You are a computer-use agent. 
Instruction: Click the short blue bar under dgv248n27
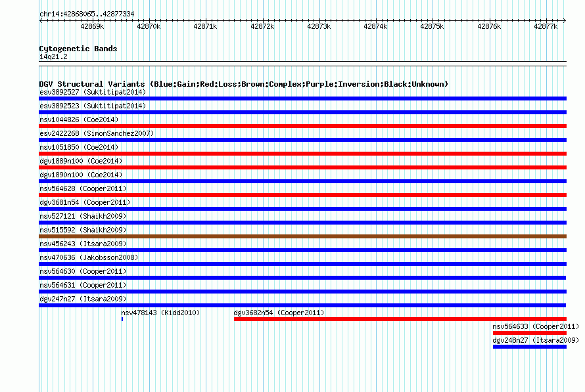coord(530,347)
